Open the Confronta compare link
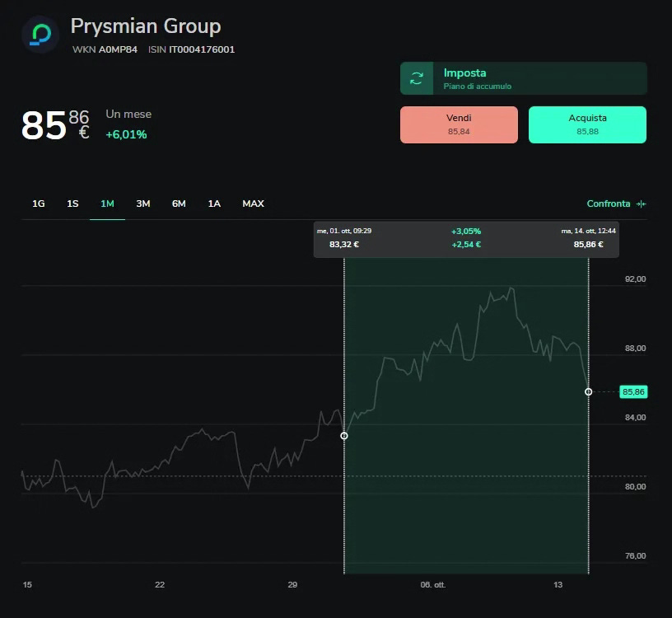 [608, 204]
